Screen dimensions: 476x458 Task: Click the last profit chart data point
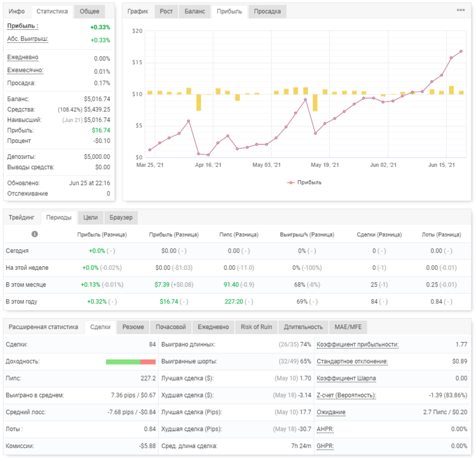pyautogui.click(x=461, y=51)
